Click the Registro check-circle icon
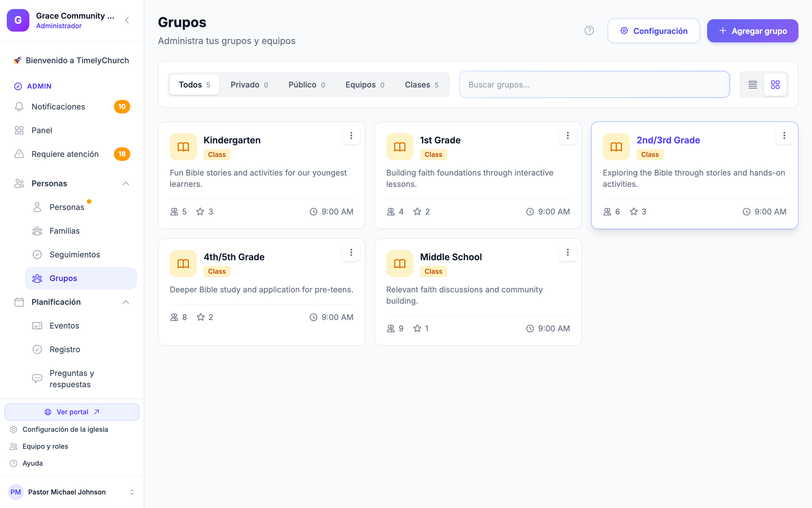The width and height of the screenshot is (812, 508). coord(37,349)
